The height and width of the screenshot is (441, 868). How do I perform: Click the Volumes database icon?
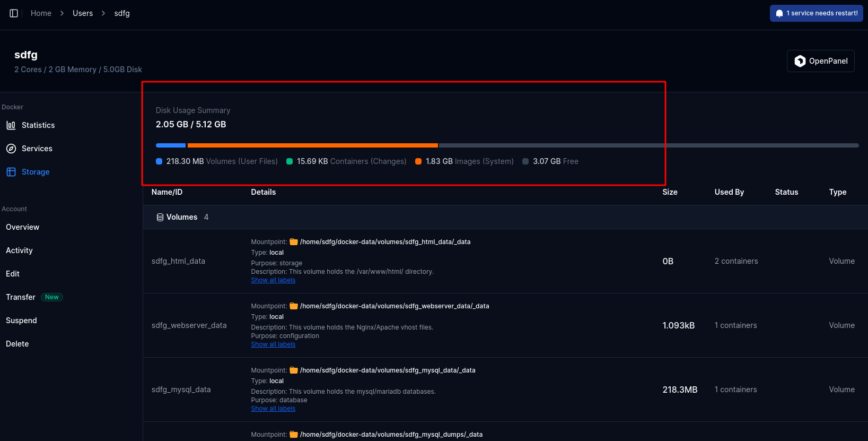point(160,217)
